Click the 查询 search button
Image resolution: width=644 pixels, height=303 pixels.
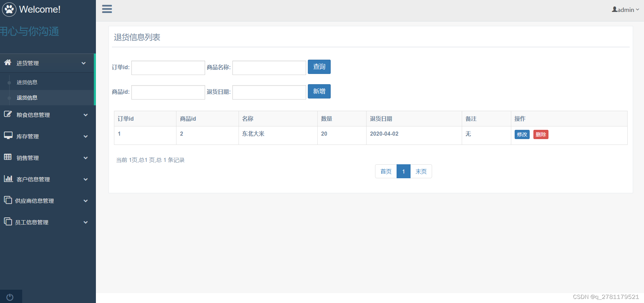pyautogui.click(x=319, y=67)
